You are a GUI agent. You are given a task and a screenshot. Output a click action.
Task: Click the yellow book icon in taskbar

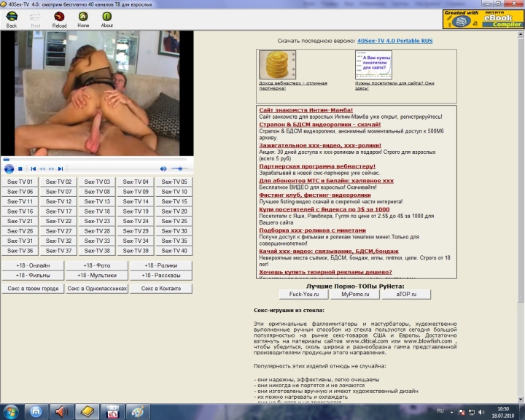coord(87,411)
